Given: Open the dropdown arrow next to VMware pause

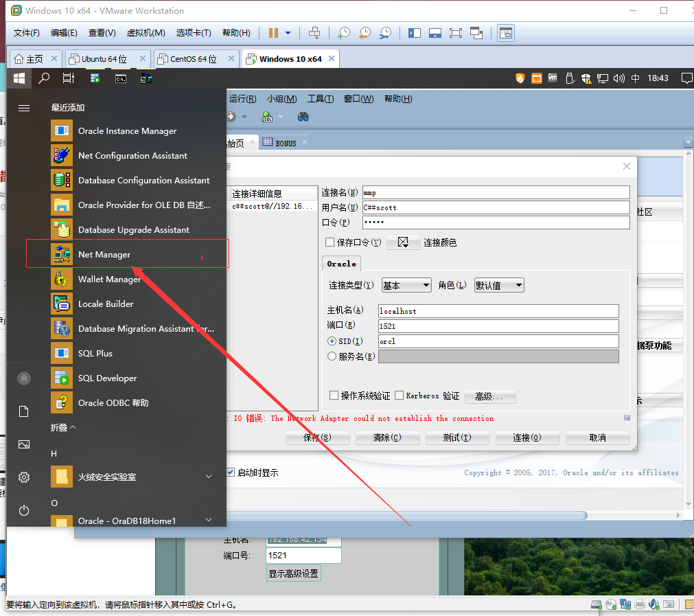Looking at the screenshot, I should (288, 33).
